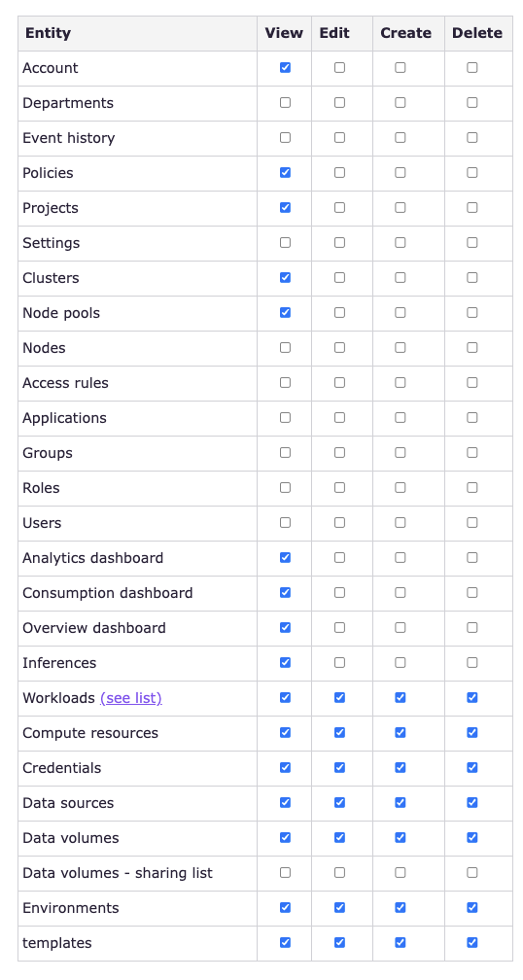The height and width of the screenshot is (980, 523).
Task: Enable View for Data volumes sharing list
Action: tap(285, 872)
